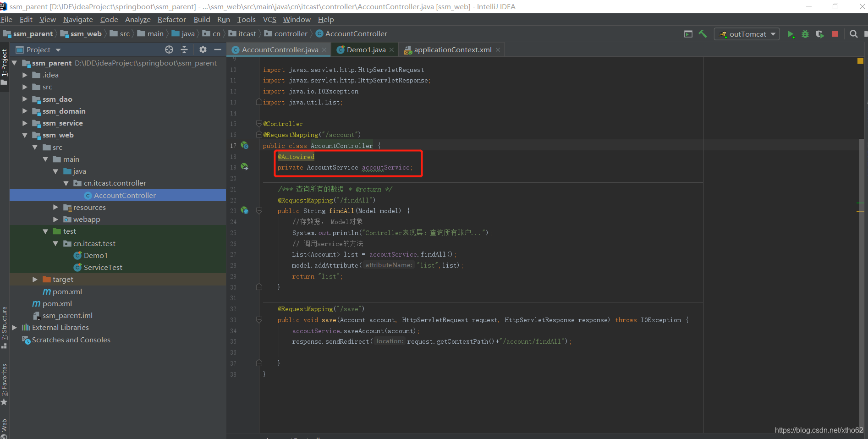This screenshot has height=439, width=868.
Task: Click gutter icon on line 19
Action: [x=245, y=167]
